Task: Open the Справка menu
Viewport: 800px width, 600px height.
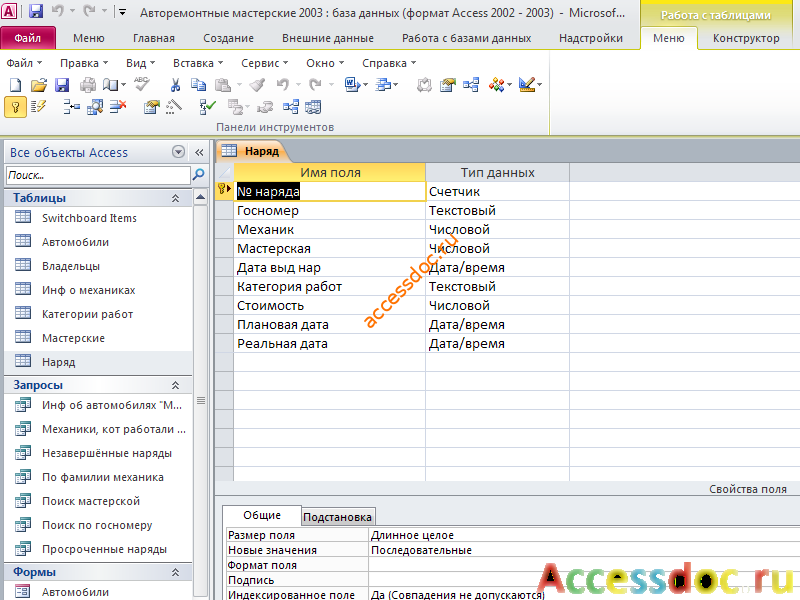Action: [x=389, y=63]
